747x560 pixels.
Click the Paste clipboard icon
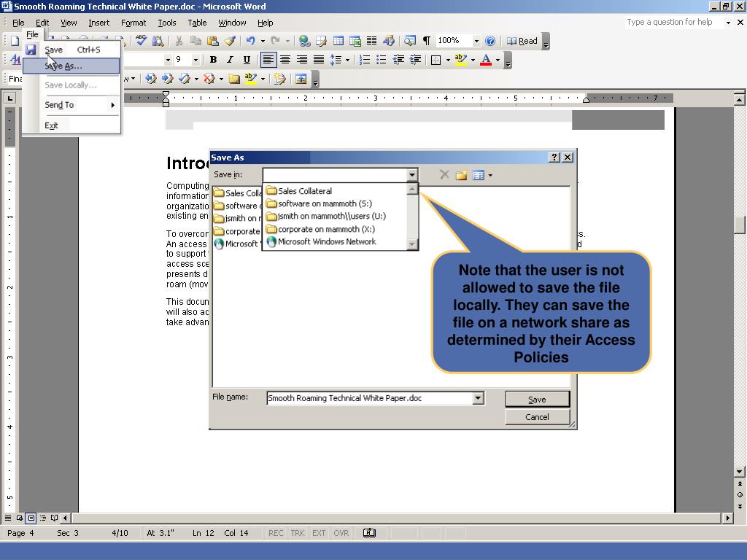(213, 41)
